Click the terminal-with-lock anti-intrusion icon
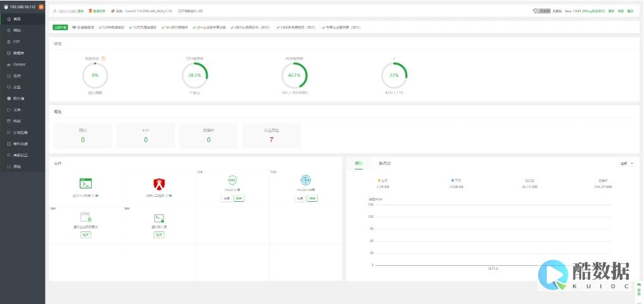This screenshot has height=304, width=644. click(159, 218)
